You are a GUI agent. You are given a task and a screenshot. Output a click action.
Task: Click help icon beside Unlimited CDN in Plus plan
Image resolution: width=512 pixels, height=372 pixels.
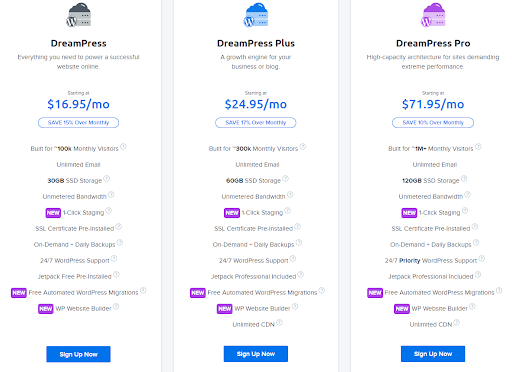point(280,323)
